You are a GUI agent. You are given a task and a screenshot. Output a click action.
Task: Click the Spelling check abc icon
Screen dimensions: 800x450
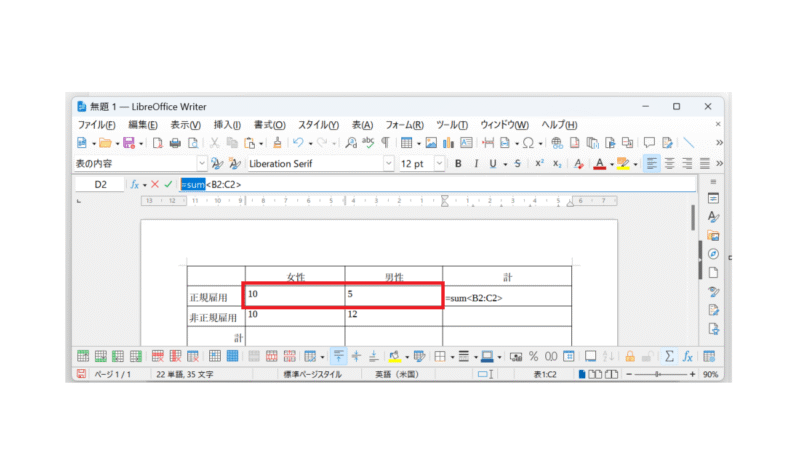(368, 143)
